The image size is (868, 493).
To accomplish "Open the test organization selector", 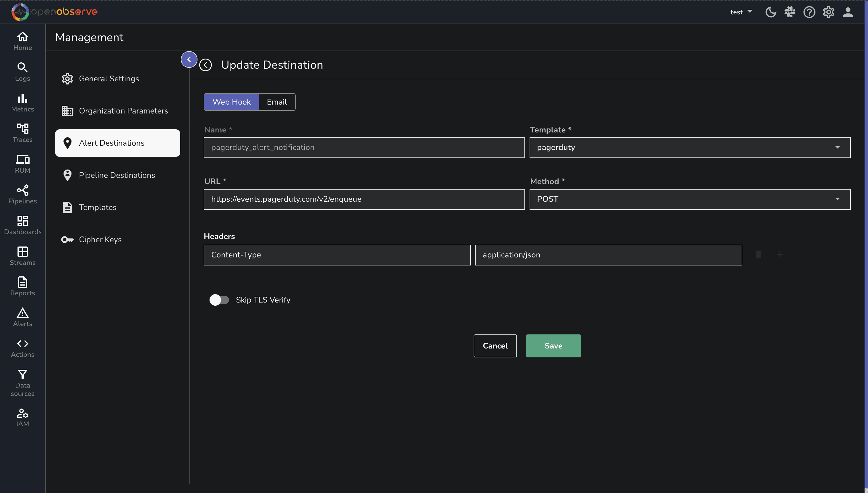I will pyautogui.click(x=741, y=12).
